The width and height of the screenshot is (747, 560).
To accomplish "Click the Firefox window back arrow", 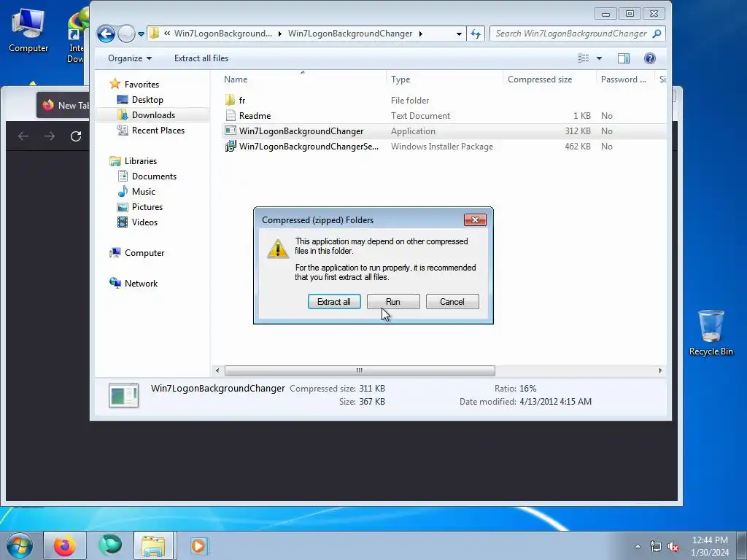I will (x=23, y=136).
